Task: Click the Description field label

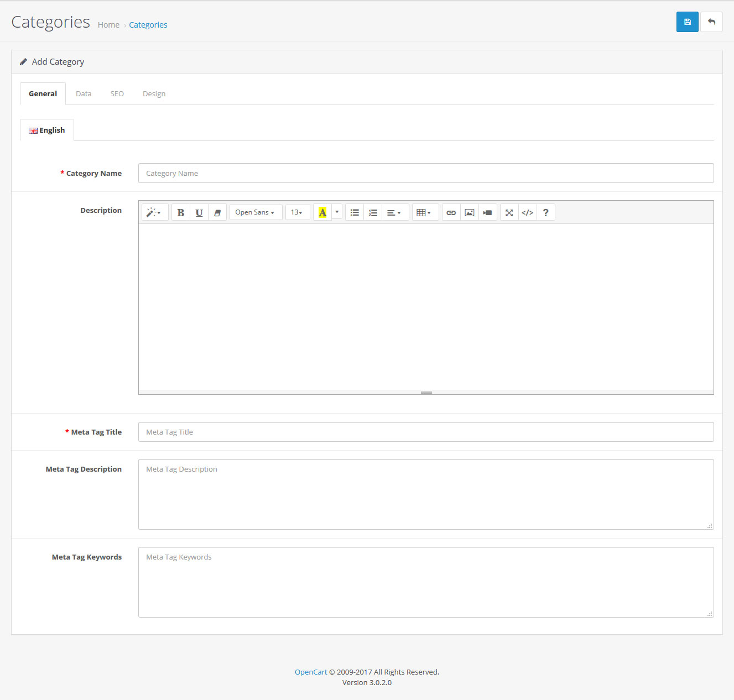Action: tap(101, 210)
